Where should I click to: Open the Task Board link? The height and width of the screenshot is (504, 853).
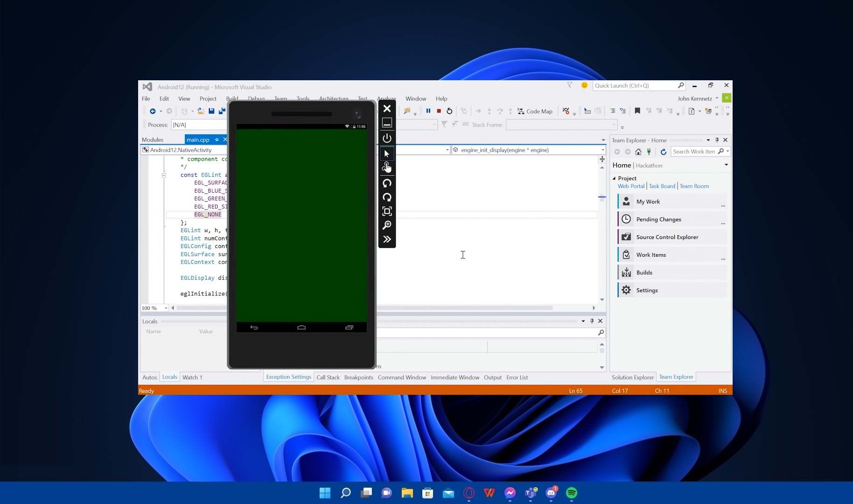[662, 186]
